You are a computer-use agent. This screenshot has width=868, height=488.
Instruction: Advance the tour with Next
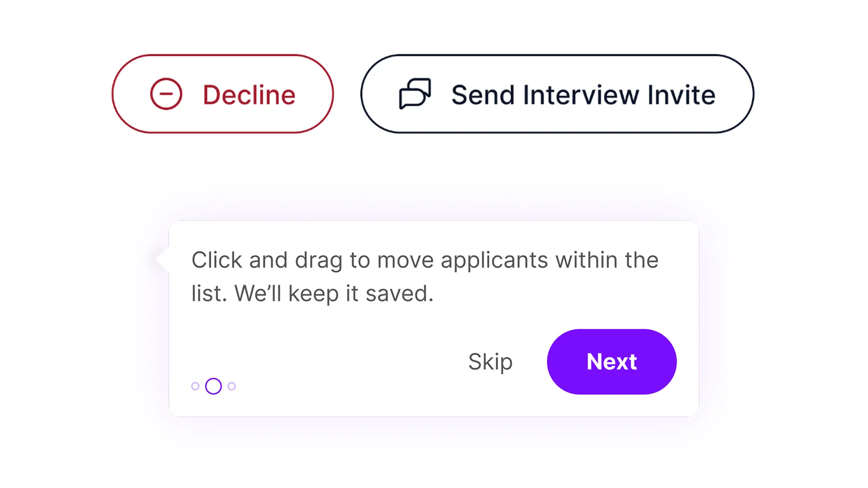click(x=611, y=361)
